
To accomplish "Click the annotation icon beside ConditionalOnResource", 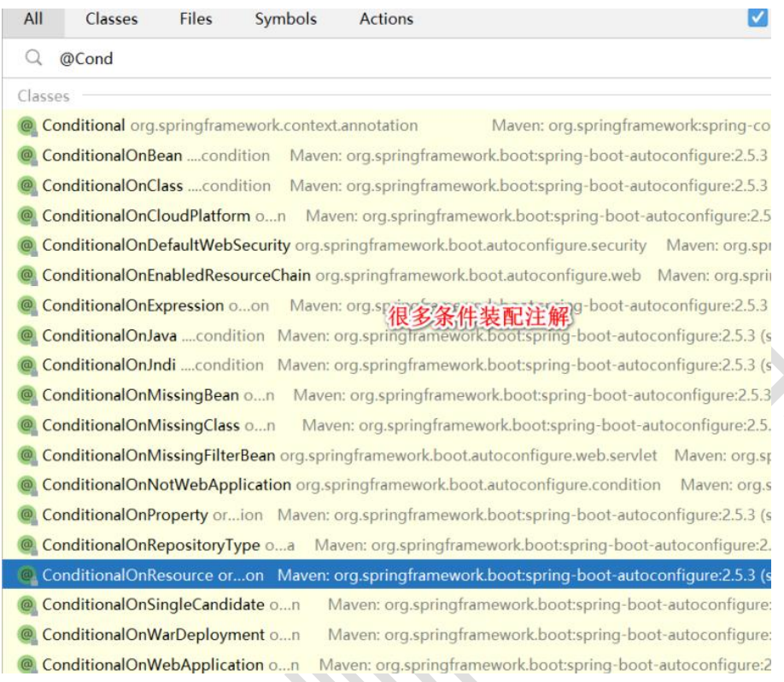I will coord(27,575).
